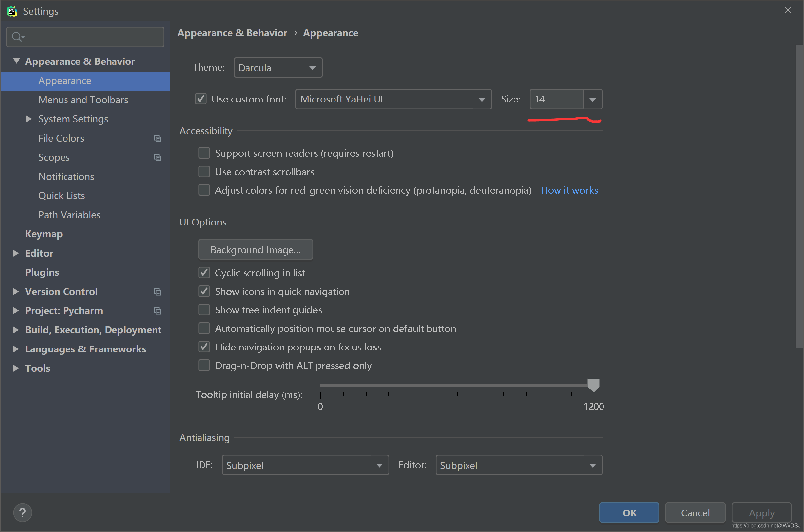Screen dimensions: 804x532
Task: Enable Automatically position mouse cursor
Action: [x=204, y=328]
